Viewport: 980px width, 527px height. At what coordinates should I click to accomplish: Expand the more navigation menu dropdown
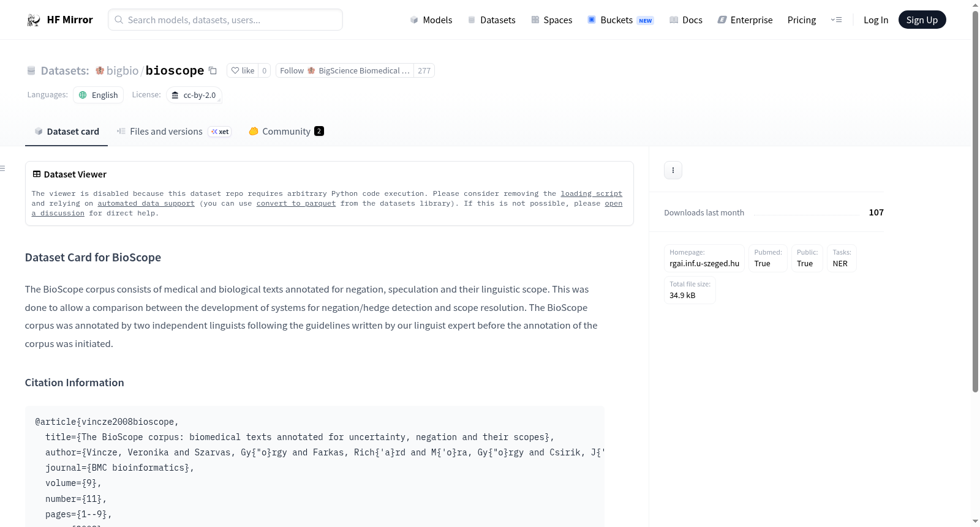point(836,20)
